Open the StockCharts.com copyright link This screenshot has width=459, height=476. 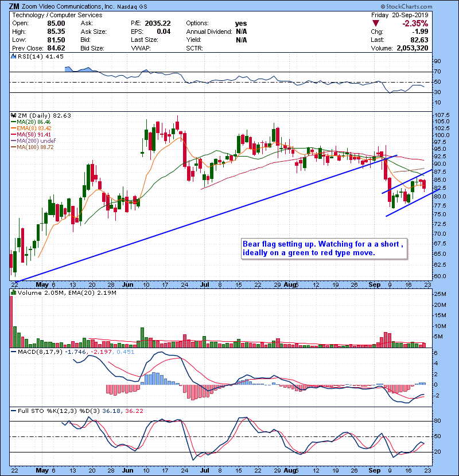(x=406, y=7)
